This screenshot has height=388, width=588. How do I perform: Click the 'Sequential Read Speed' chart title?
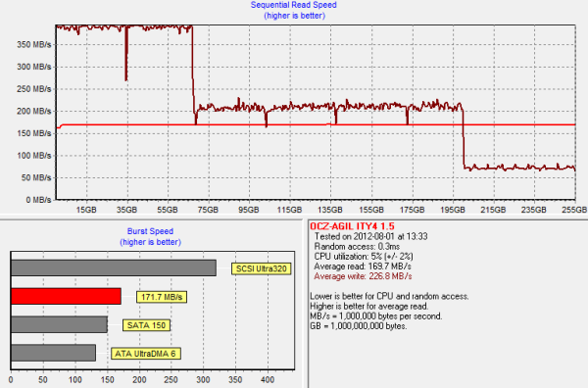pos(294,5)
